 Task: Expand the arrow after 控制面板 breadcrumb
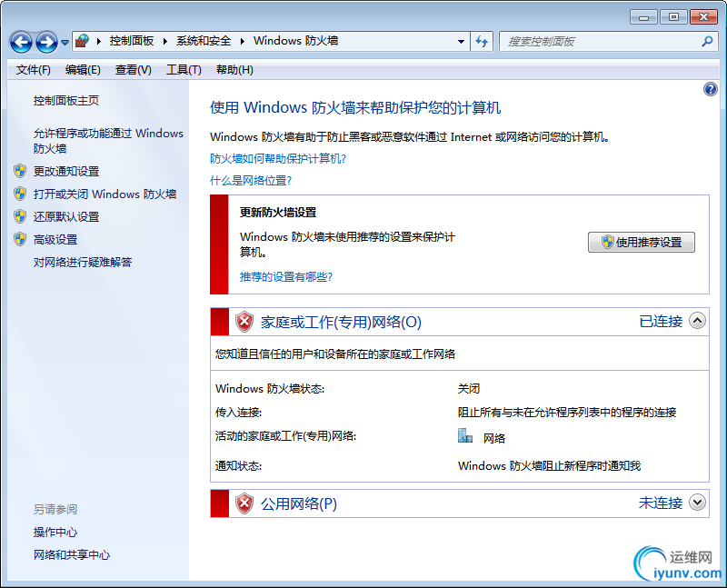point(165,41)
